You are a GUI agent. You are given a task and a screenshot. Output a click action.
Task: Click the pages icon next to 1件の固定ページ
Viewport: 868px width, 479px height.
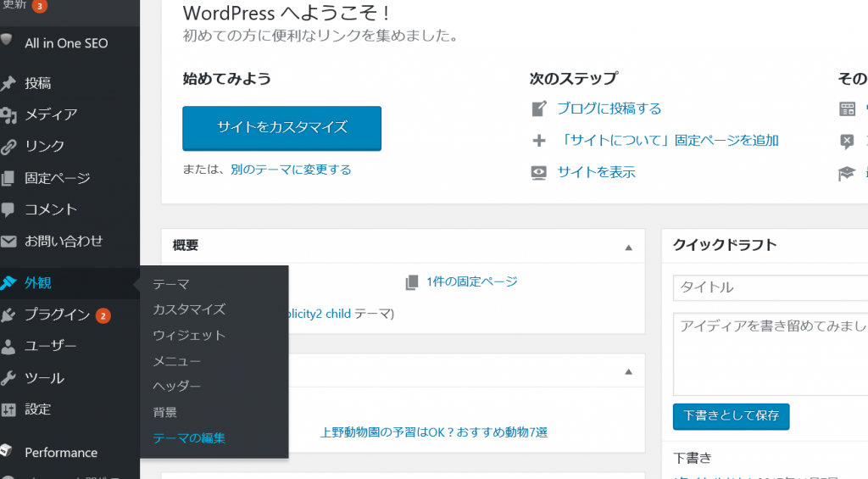tap(411, 282)
